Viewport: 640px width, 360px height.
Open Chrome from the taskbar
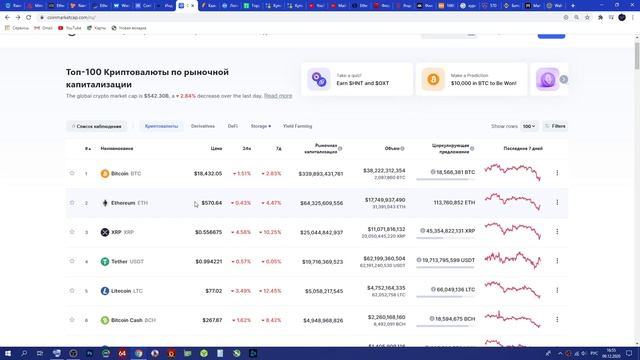point(139,353)
